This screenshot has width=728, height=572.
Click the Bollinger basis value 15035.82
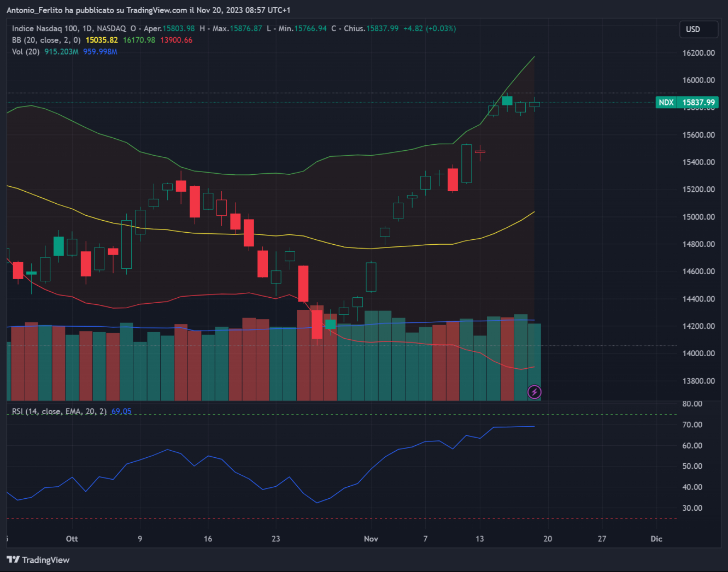pos(102,40)
